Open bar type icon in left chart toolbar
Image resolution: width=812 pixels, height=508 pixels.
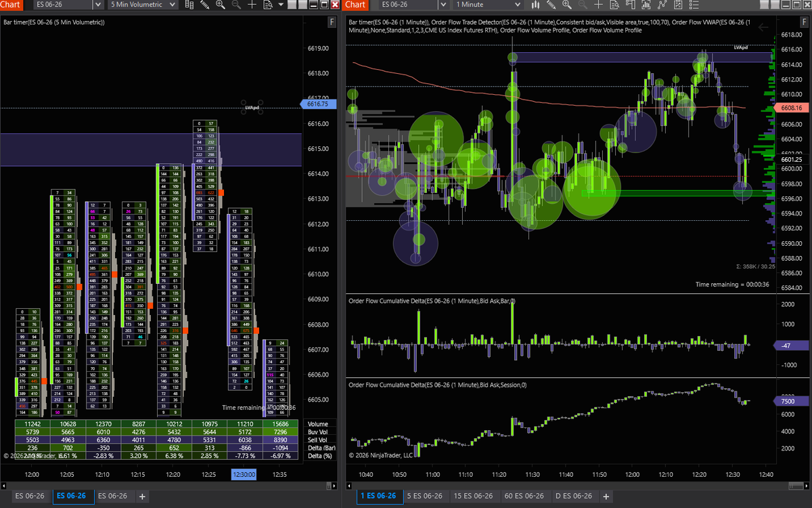[189, 4]
